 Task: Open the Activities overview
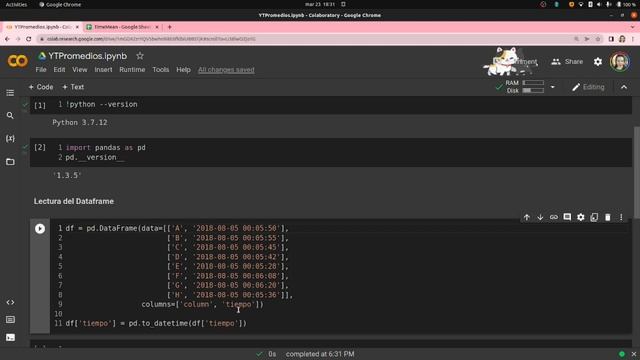coord(16,4)
